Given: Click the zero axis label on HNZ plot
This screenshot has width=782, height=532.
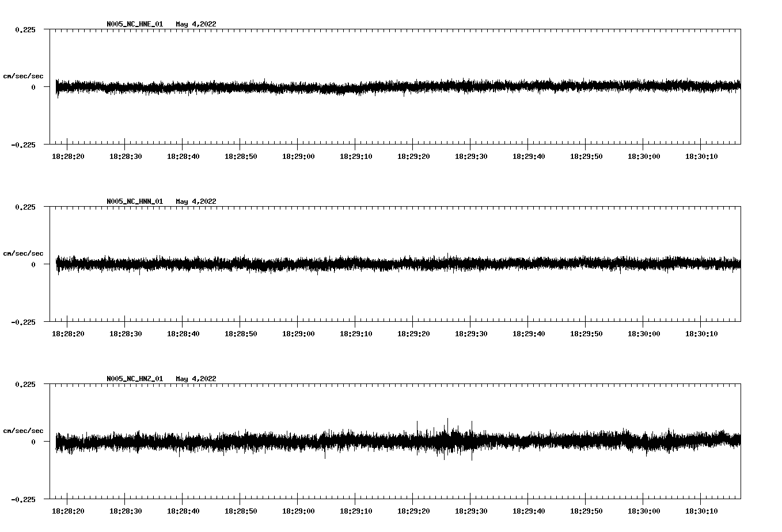Looking at the screenshot, I should (x=33, y=442).
